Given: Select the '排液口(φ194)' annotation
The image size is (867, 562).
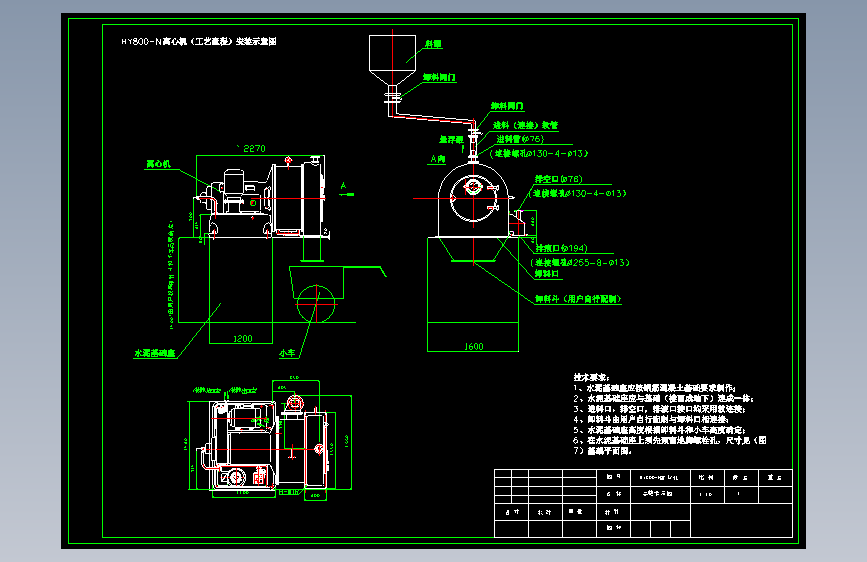Looking at the screenshot, I should [x=561, y=248].
